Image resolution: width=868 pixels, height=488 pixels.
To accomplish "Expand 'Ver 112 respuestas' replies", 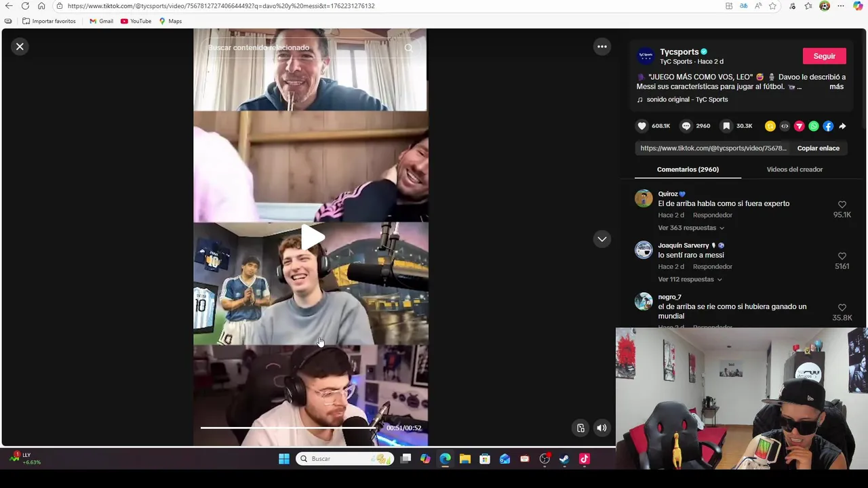I will pyautogui.click(x=690, y=279).
